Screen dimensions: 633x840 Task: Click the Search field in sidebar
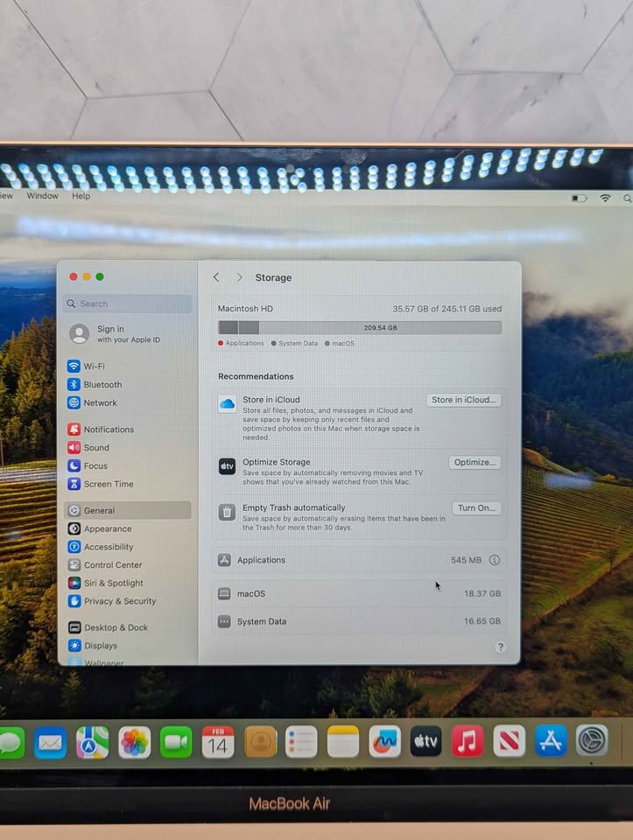(128, 304)
